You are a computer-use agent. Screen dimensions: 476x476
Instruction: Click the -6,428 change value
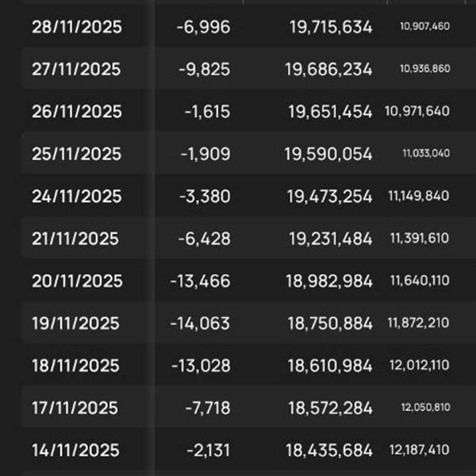[205, 239]
